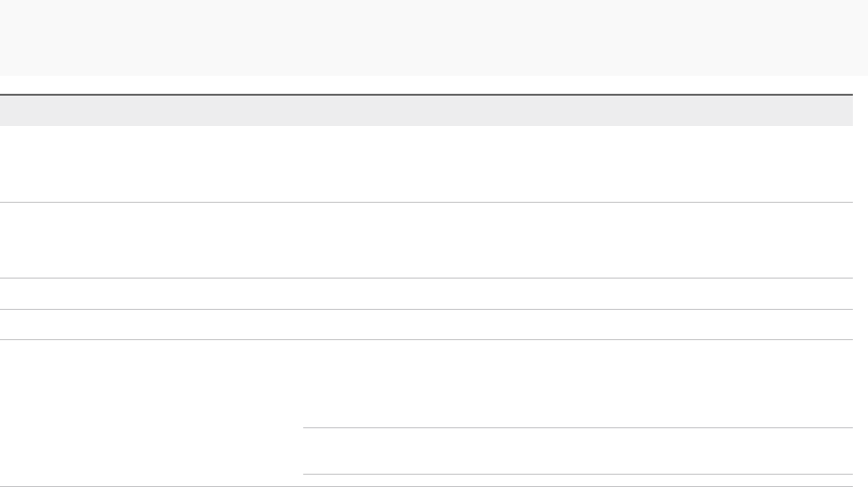Image resolution: width=868 pixels, height=487 pixels.
Task: Click the divider between the two narrow rows
Action: tap(426, 309)
